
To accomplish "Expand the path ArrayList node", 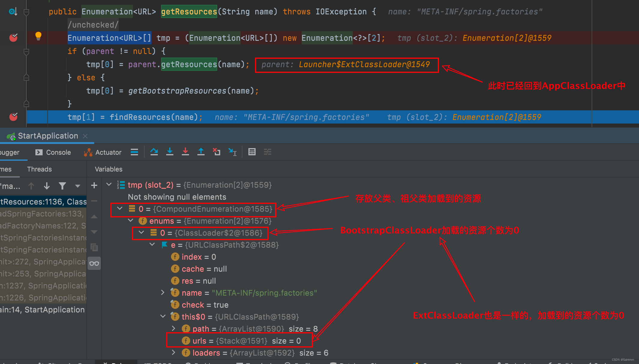I will coord(173,329).
